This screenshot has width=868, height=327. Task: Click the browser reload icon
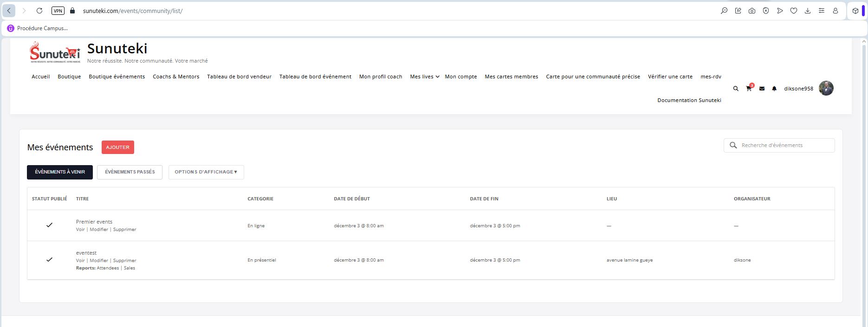tap(39, 11)
